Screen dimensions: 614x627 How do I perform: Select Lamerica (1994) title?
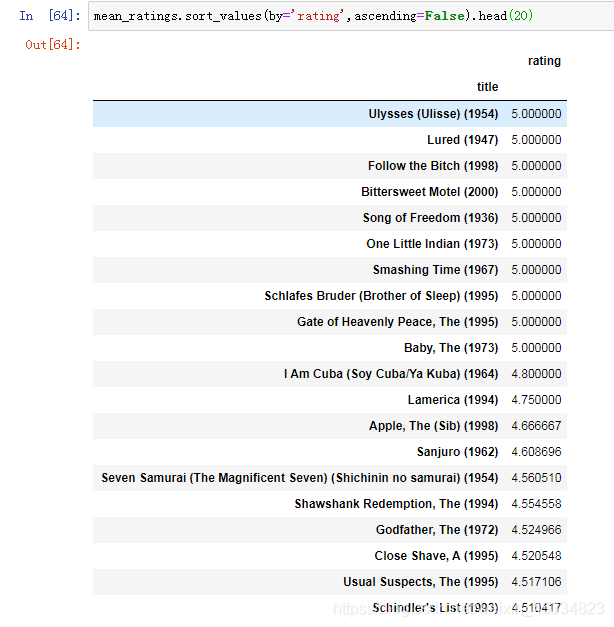coord(453,400)
